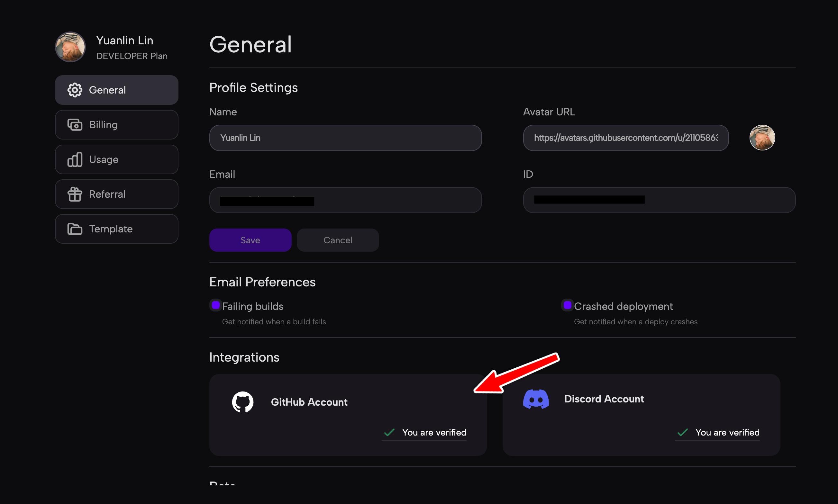Click Cancel profile changes button

(338, 239)
